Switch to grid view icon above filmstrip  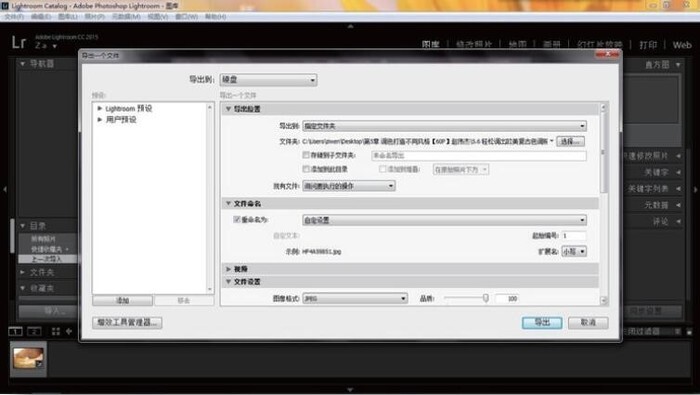[56, 331]
